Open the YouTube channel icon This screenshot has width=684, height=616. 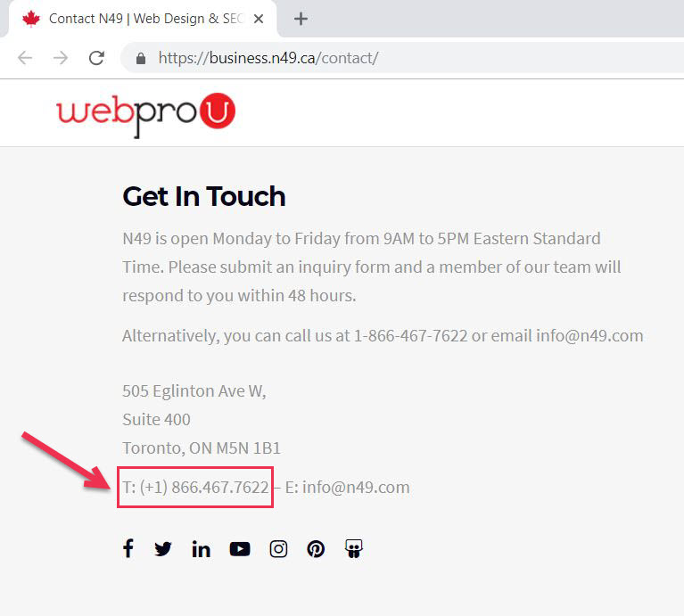(240, 549)
